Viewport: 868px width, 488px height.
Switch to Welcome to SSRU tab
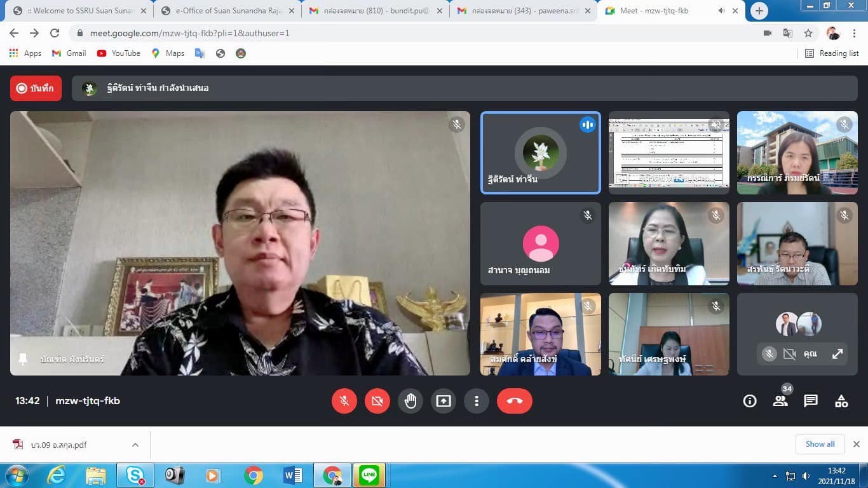pyautogui.click(x=81, y=11)
